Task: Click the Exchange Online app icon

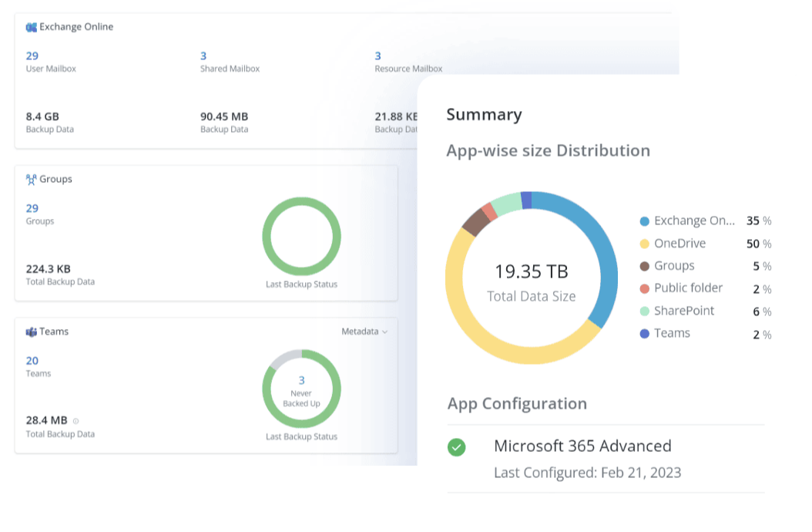Action: 31,27
